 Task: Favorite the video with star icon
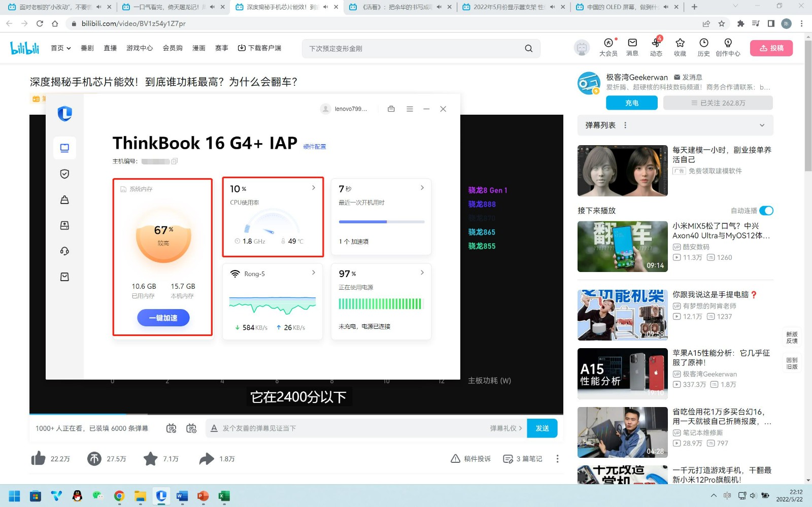tap(151, 459)
